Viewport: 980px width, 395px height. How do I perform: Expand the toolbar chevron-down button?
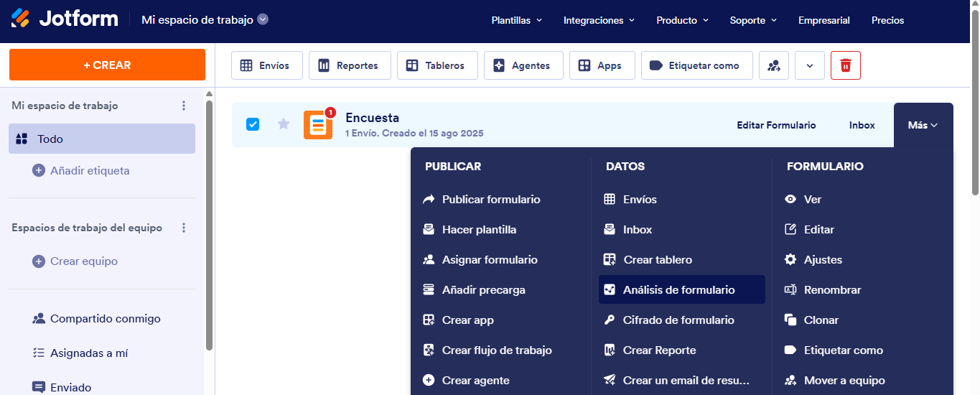(810, 65)
